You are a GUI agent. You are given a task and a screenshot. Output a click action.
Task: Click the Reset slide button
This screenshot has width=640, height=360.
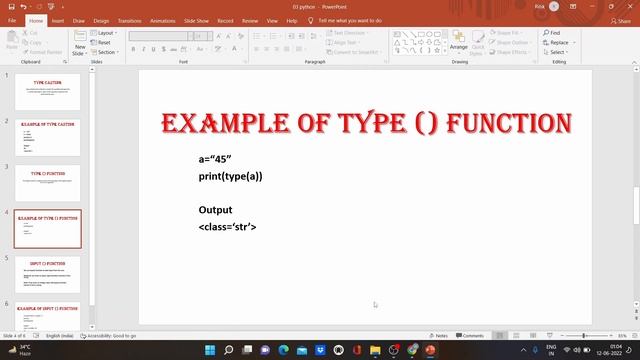tap(100, 42)
